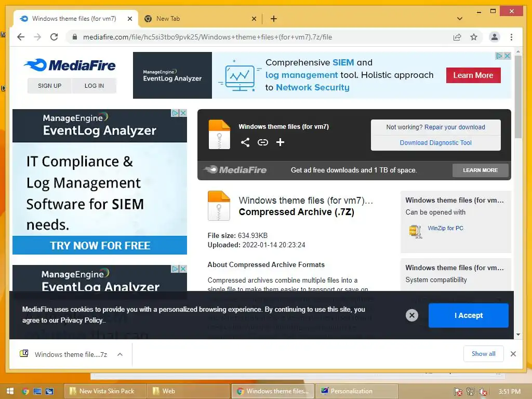This screenshot has width=532, height=399.
Task: Open the Chrome three-dot menu
Action: 511,37
